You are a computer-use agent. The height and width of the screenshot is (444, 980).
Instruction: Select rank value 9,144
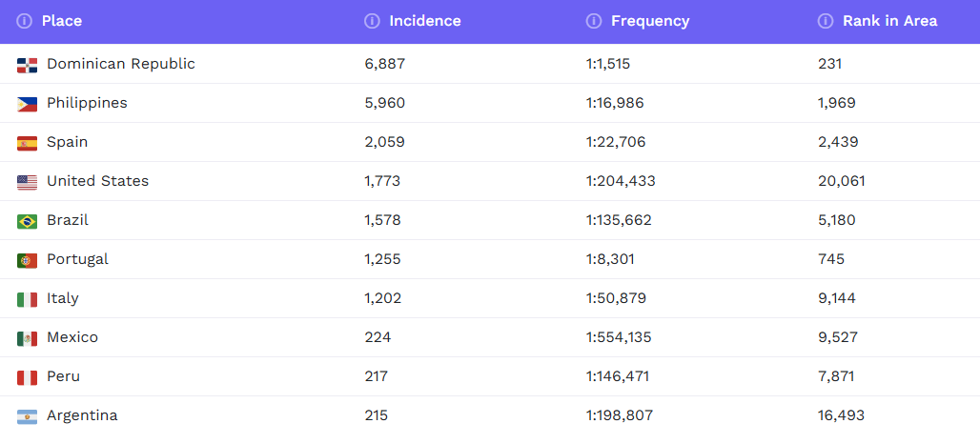tap(837, 298)
